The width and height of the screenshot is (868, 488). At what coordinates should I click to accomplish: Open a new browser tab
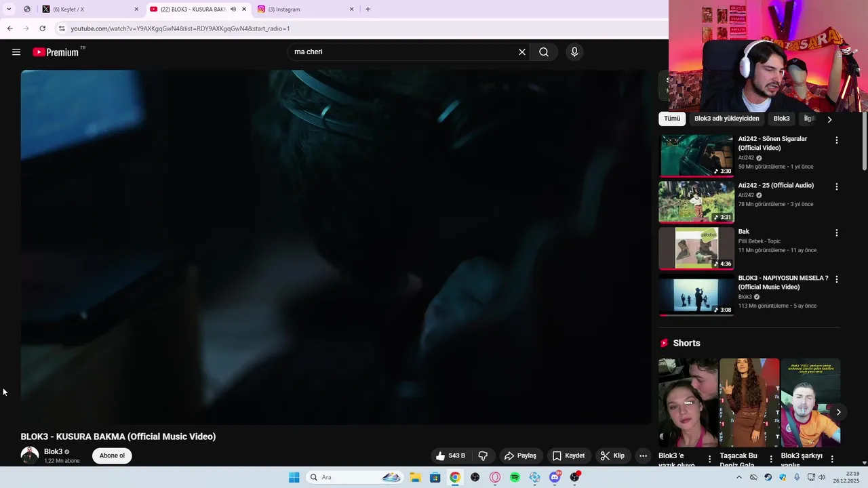(368, 9)
